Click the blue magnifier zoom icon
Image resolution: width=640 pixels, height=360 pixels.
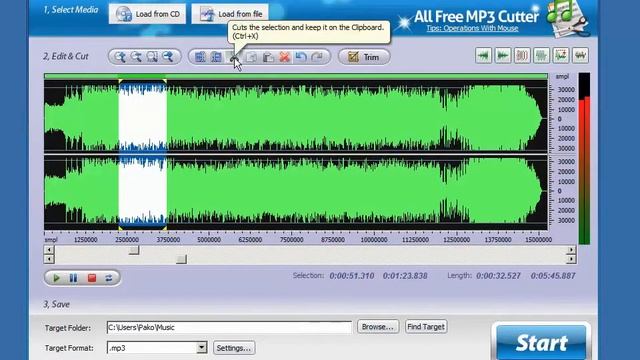(x=168, y=57)
